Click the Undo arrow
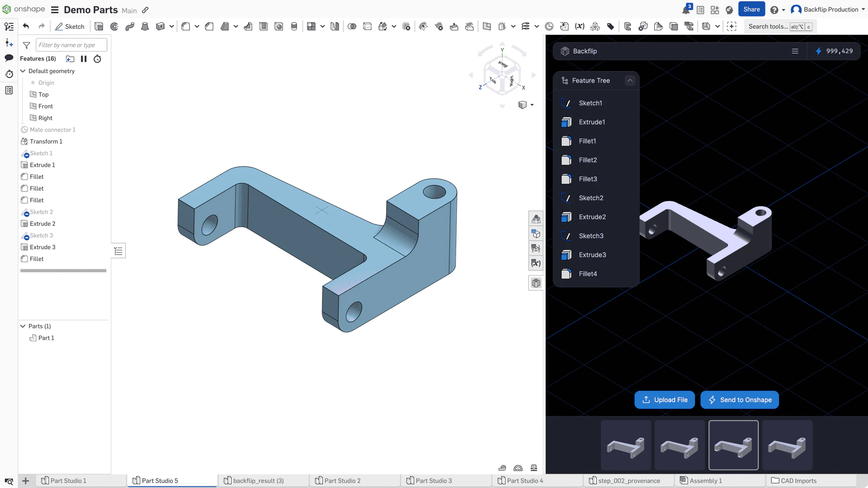 click(26, 27)
